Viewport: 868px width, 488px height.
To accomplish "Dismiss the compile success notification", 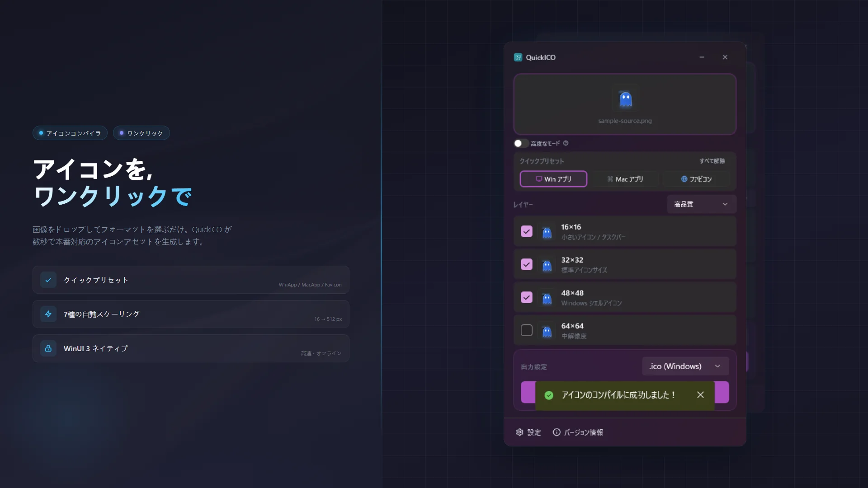I will [x=700, y=395].
